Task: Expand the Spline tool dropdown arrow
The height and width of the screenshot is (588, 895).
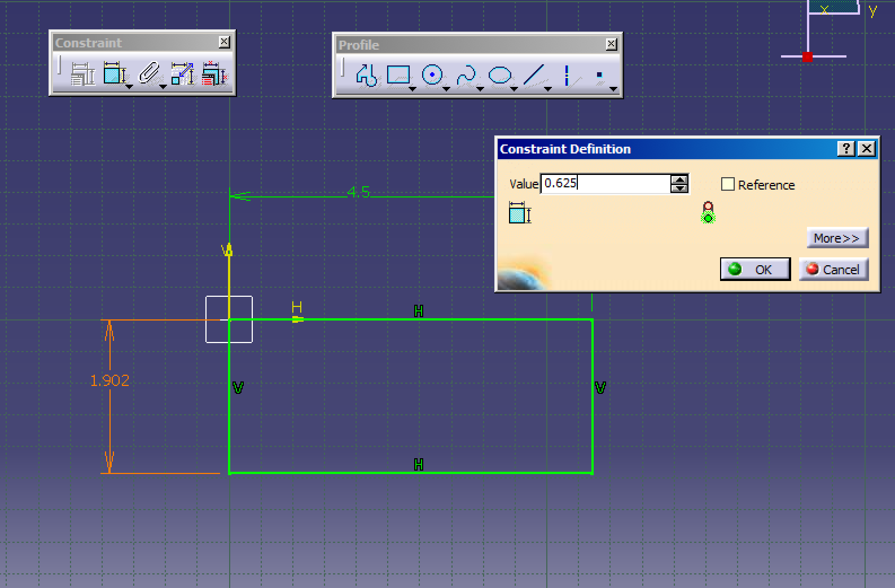Action: (480, 89)
